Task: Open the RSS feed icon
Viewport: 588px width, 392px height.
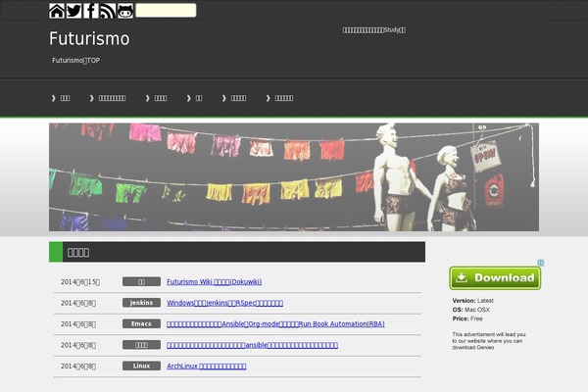Action: point(108,11)
